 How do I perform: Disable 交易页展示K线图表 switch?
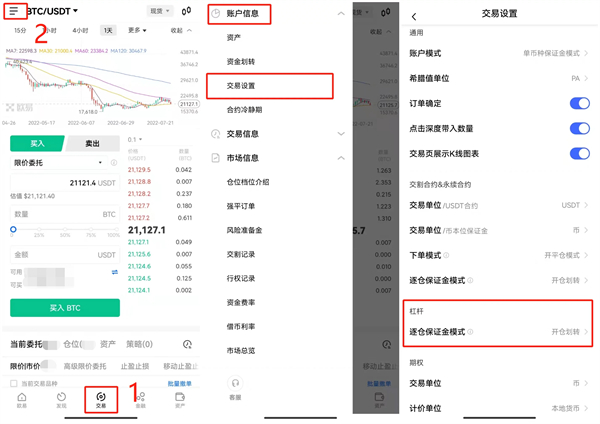[579, 154]
